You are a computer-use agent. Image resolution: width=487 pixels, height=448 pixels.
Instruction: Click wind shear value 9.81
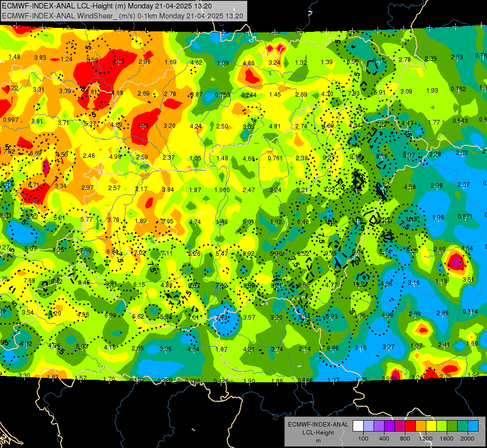pos(111,284)
